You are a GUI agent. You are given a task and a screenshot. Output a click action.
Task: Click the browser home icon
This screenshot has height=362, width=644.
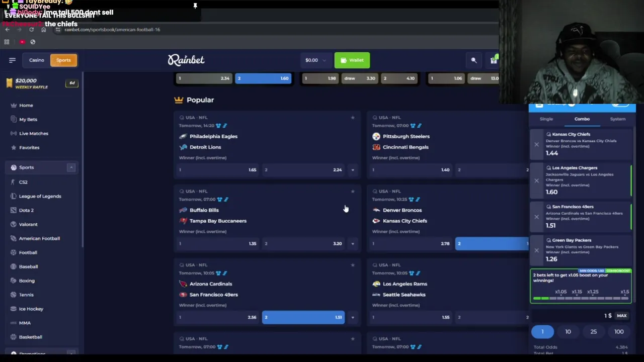click(x=43, y=30)
